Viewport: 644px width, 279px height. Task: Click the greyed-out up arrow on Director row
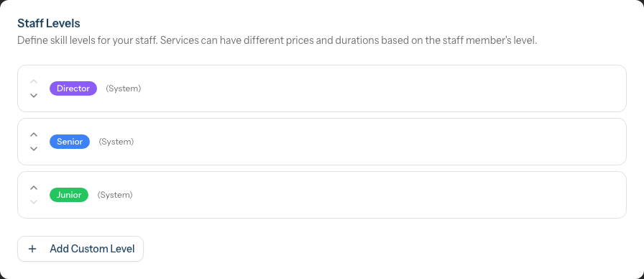pos(34,81)
